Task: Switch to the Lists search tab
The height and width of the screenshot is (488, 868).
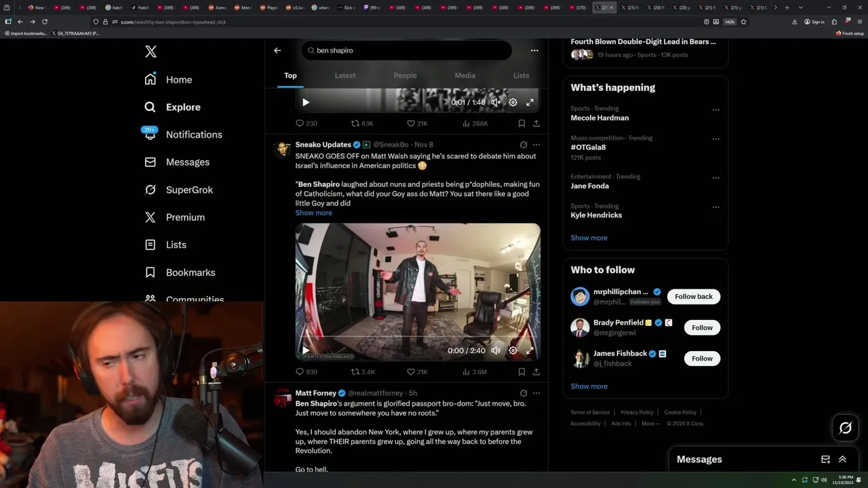Action: 521,75
